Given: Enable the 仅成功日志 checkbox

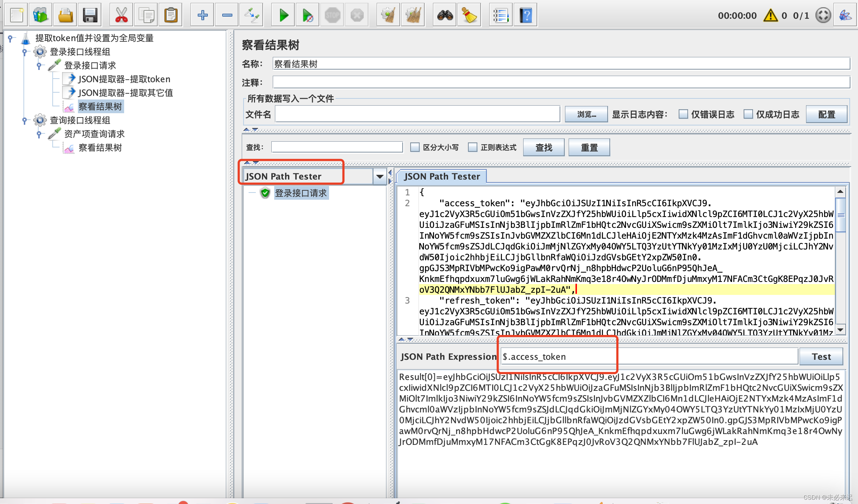Looking at the screenshot, I should 748,114.
